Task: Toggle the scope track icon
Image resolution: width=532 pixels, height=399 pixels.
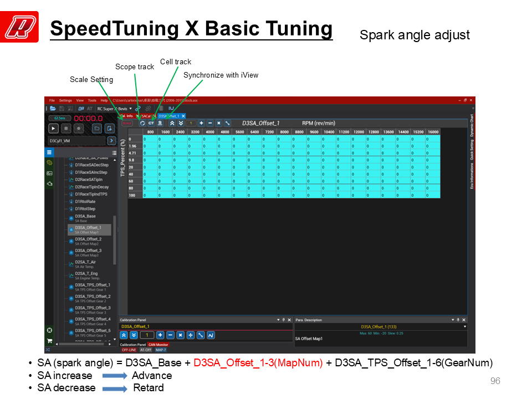Action: (142, 123)
